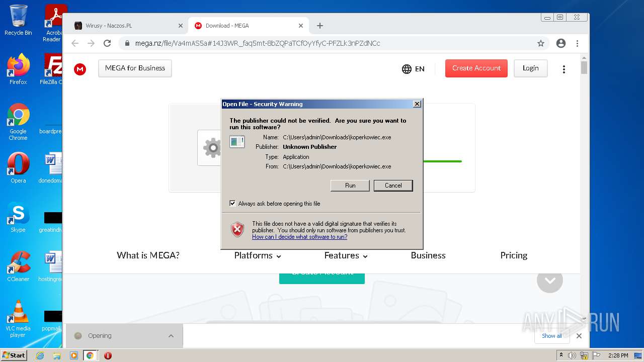Click Cancel in security warning
The height and width of the screenshot is (362, 644).
393,186
